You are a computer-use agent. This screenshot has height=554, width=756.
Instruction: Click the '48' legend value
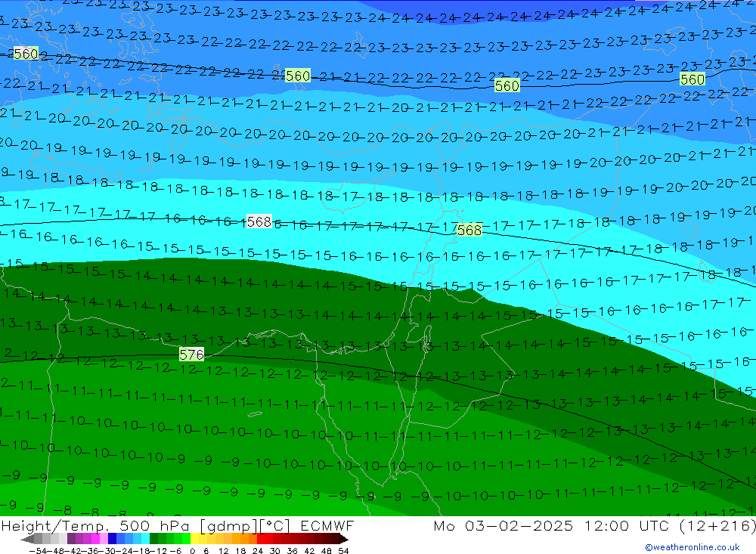point(326,551)
